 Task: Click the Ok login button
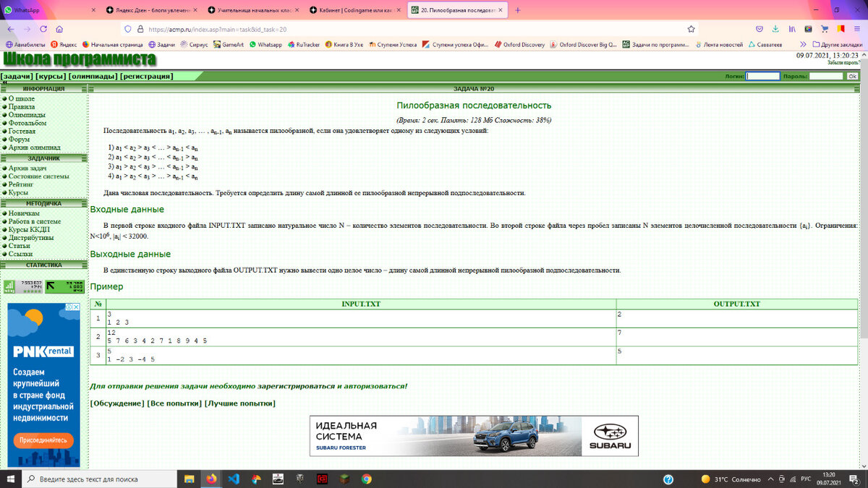click(852, 76)
